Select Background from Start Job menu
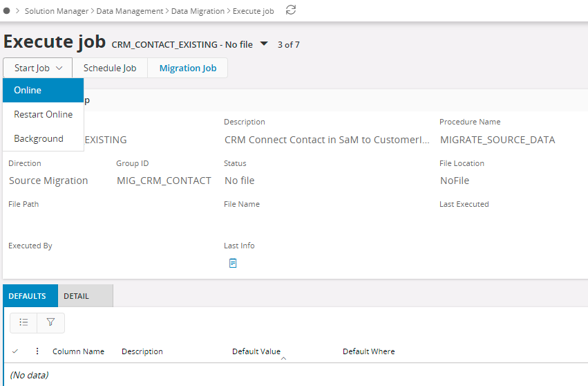 click(x=39, y=138)
